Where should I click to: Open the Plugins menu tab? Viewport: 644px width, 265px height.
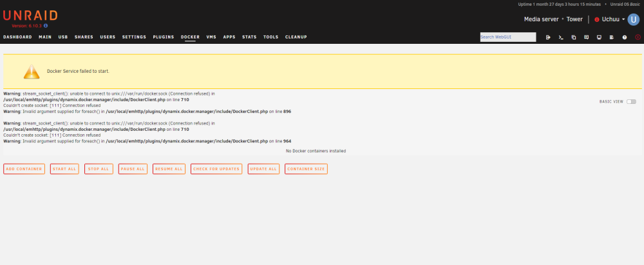[164, 37]
